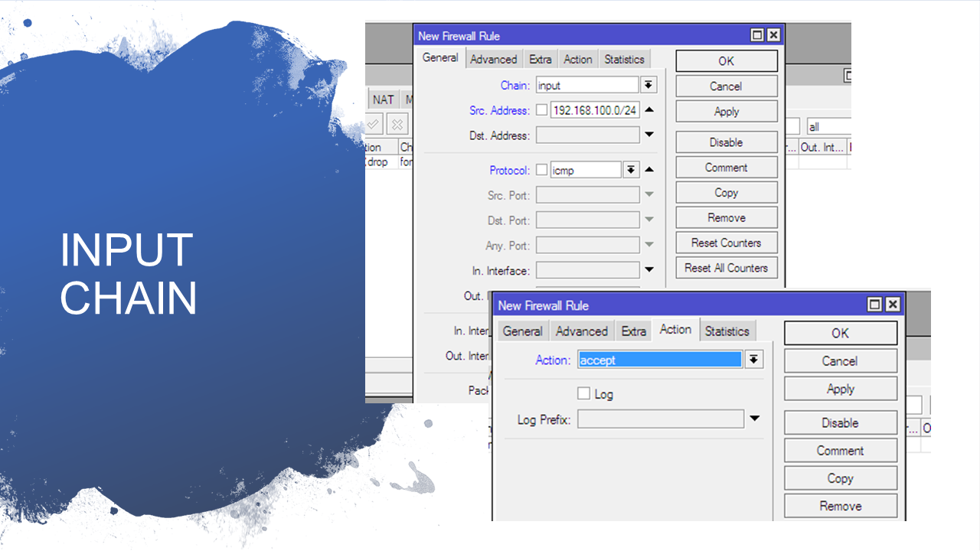
Task: Expand the Dst. Address field
Action: point(649,135)
